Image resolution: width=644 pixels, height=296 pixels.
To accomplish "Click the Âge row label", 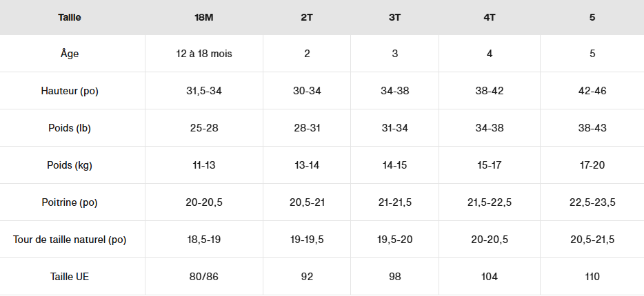I will 70,54.
